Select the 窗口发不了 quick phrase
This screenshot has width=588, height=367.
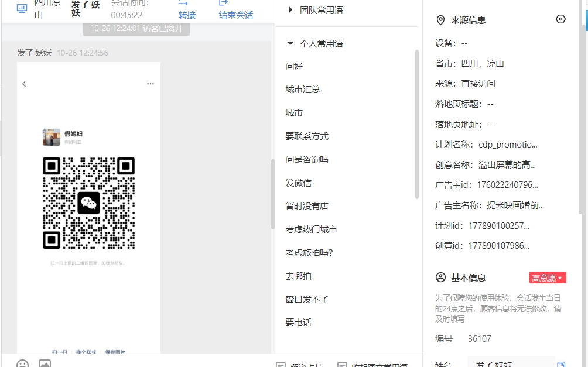click(x=307, y=300)
